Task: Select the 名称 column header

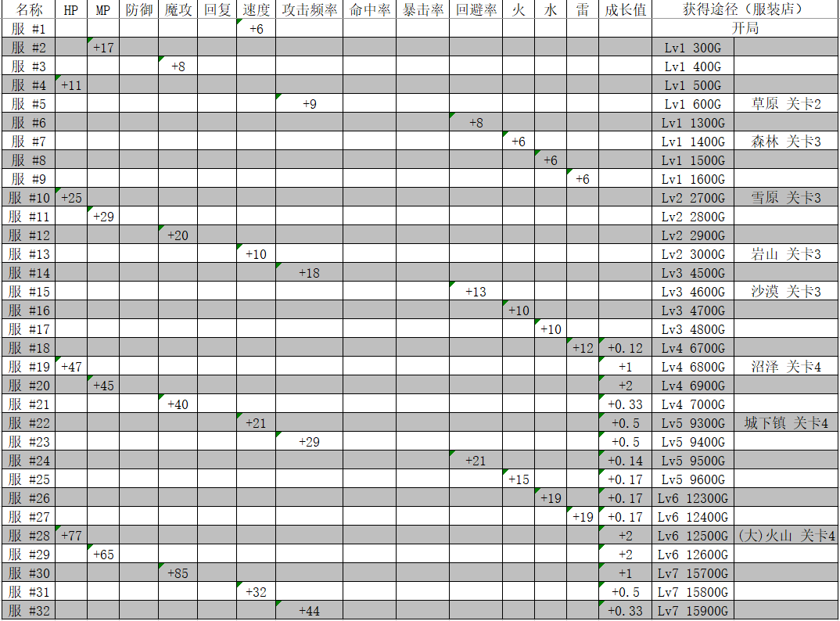Action: 28,9
